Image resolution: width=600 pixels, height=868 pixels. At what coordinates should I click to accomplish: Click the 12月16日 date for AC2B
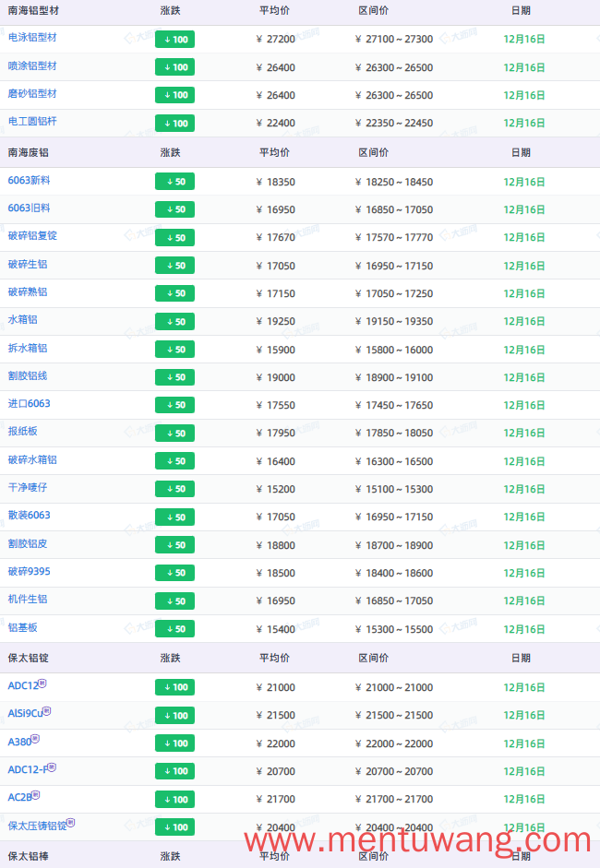pyautogui.click(x=524, y=799)
